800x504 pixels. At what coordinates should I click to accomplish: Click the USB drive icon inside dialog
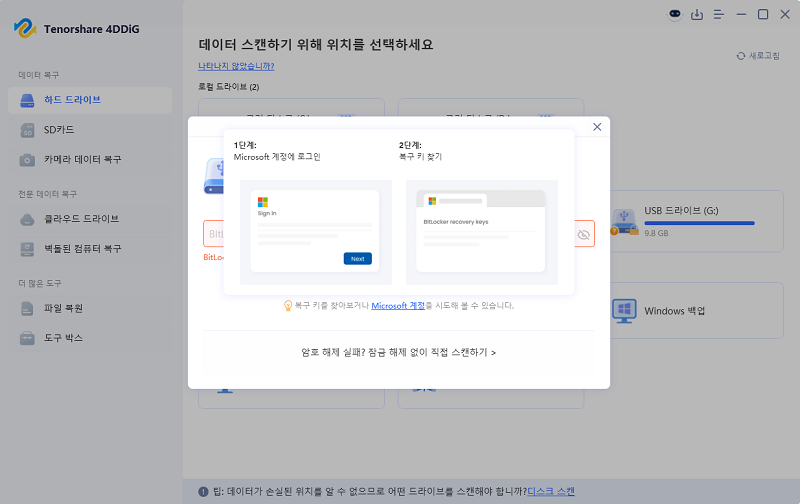coord(214,176)
